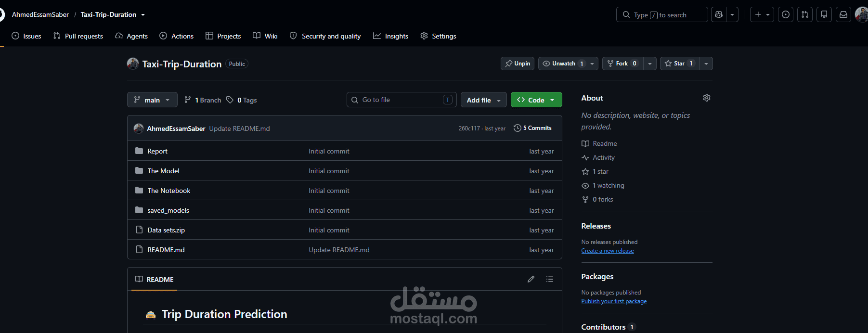Image resolution: width=868 pixels, height=333 pixels.
Task: Open the Copilot dropdown arrow in header
Action: click(x=732, y=15)
